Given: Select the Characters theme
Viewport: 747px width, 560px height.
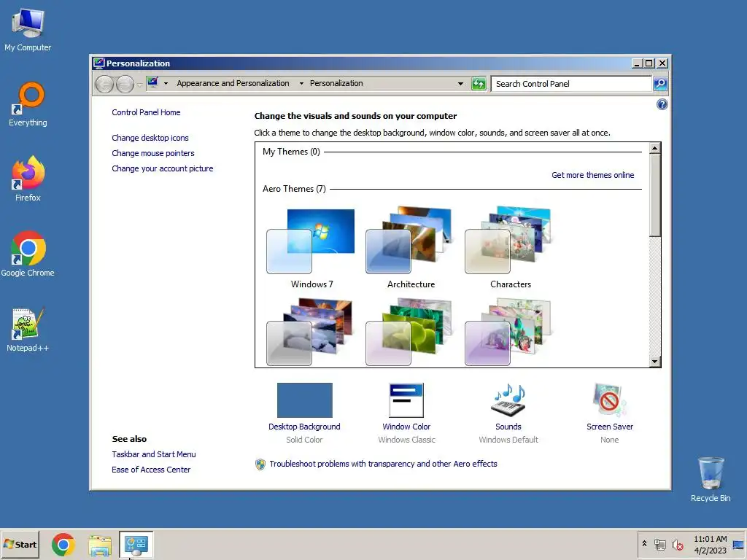Looking at the screenshot, I should 510,248.
